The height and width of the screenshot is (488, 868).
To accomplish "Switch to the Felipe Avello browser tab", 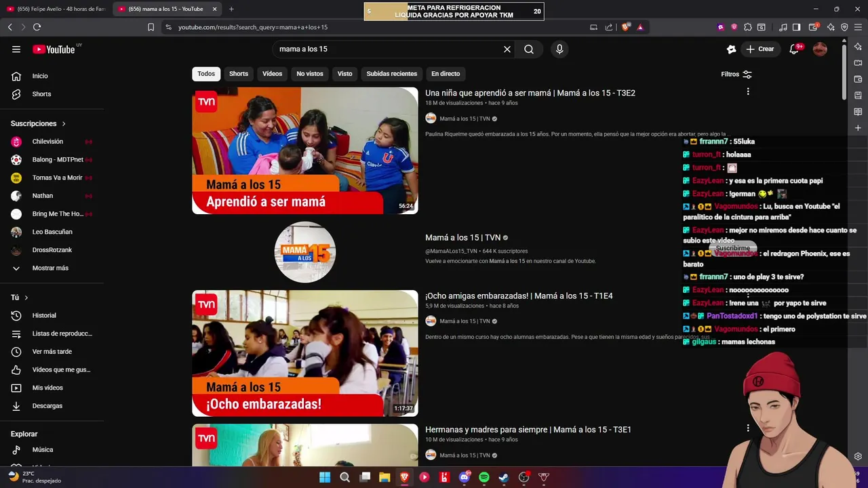I will 57,9.
